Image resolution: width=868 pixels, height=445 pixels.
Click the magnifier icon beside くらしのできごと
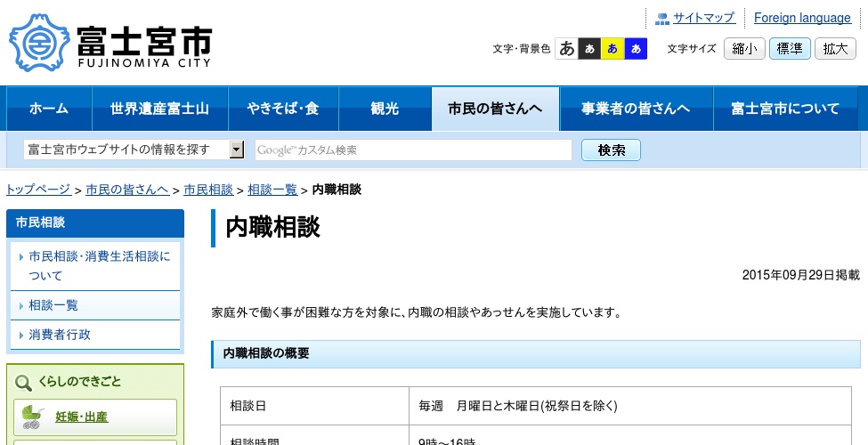[24, 382]
